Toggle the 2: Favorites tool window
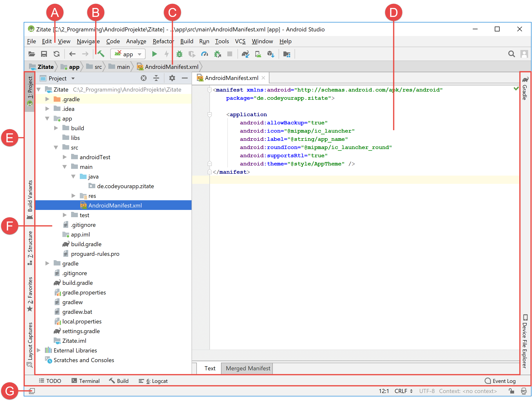 [x=30, y=294]
